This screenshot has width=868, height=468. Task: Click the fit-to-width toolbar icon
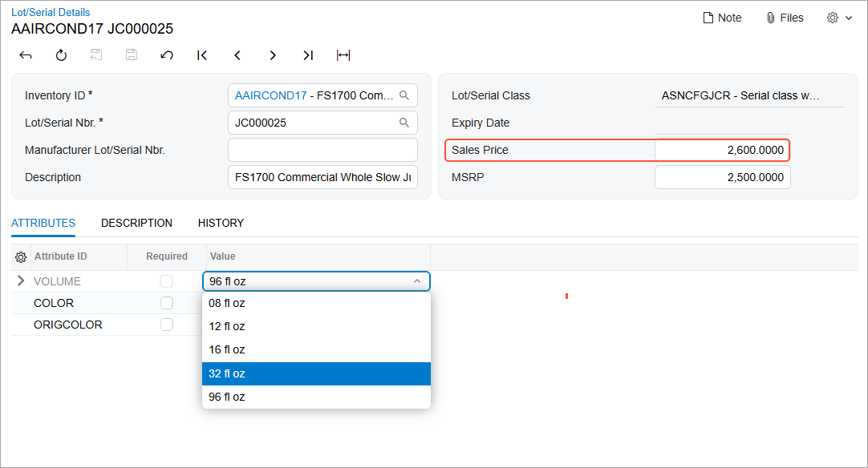(343, 55)
